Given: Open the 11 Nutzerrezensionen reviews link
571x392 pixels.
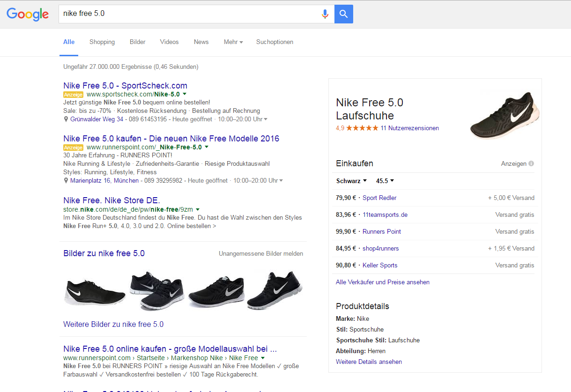Looking at the screenshot, I should click(410, 128).
